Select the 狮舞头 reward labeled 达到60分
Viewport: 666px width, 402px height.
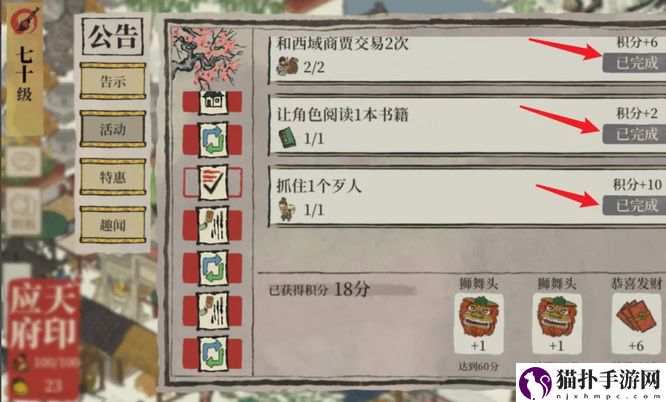[x=479, y=323]
